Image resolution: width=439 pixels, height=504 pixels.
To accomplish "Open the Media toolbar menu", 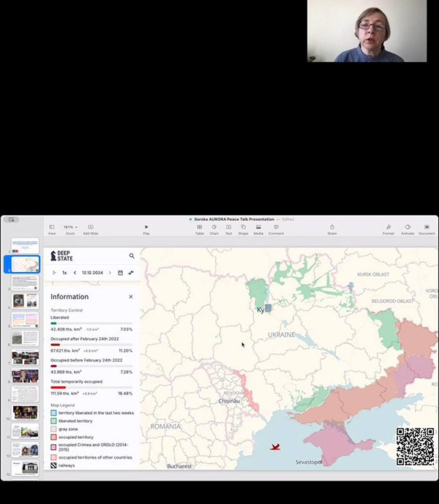I will point(258,230).
